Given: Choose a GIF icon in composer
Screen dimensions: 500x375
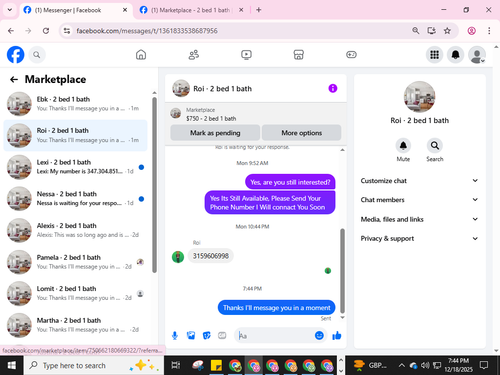Looking at the screenshot, I should [222, 335].
